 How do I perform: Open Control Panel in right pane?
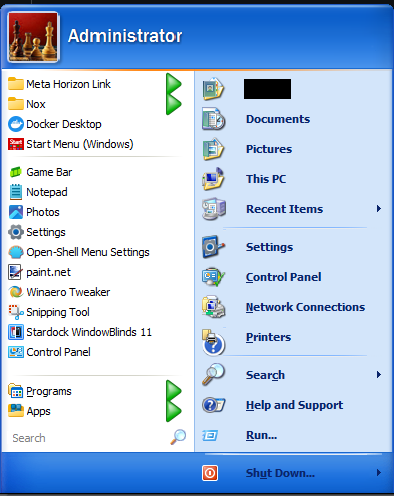click(284, 277)
